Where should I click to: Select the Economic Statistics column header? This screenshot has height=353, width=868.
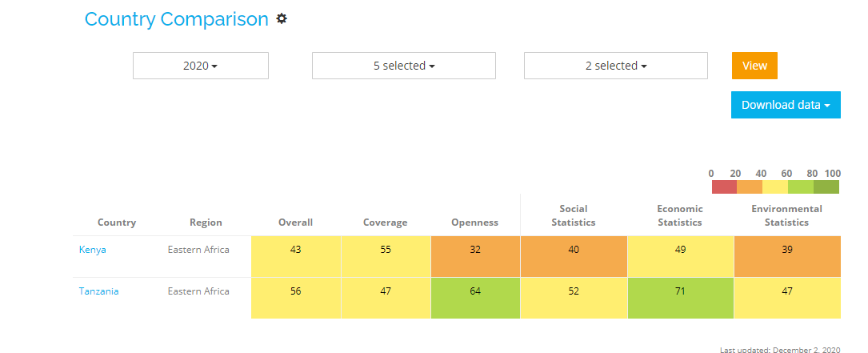click(x=680, y=216)
